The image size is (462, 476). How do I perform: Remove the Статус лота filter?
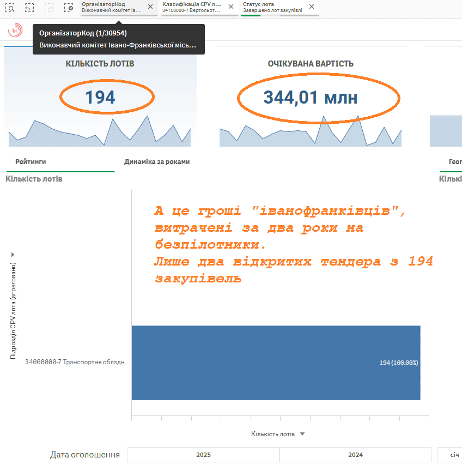tap(312, 7)
